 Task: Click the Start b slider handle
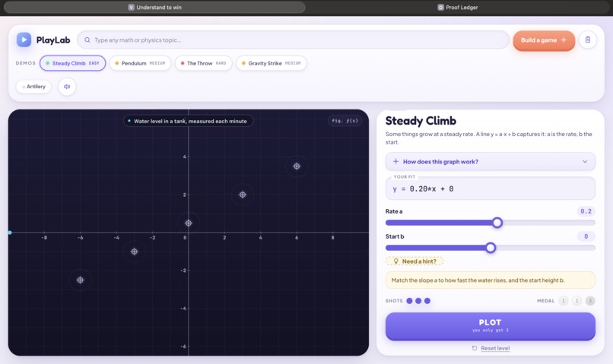491,248
